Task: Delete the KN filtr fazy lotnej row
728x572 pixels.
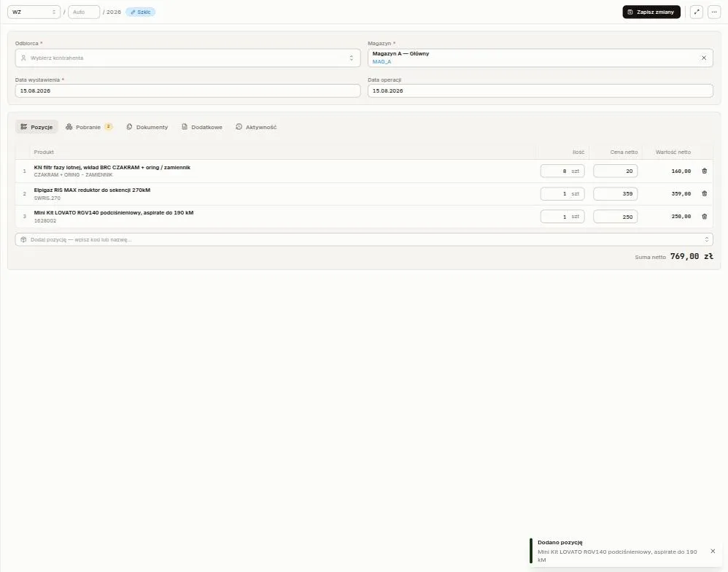Action: (x=705, y=171)
